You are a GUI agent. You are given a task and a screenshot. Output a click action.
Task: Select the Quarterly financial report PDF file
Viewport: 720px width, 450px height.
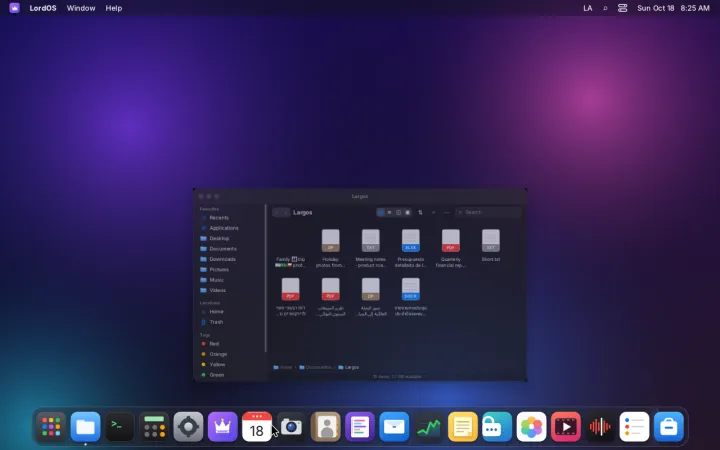[450, 248]
